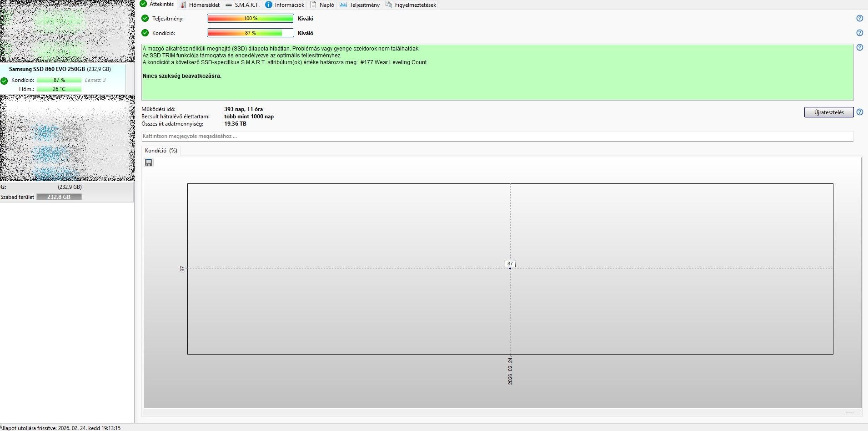Click the 'Szabad terület' label
The height and width of the screenshot is (431, 868).
17,197
